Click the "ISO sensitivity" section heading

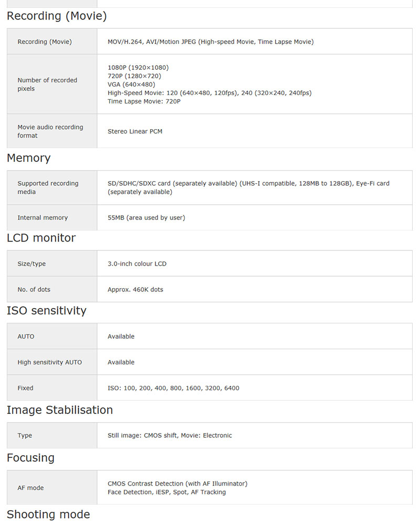click(46, 311)
